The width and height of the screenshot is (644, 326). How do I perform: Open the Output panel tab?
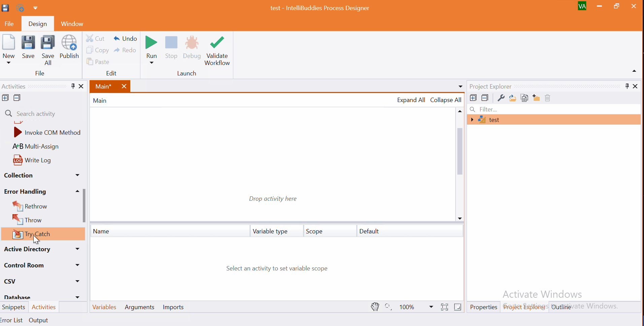coord(38,320)
